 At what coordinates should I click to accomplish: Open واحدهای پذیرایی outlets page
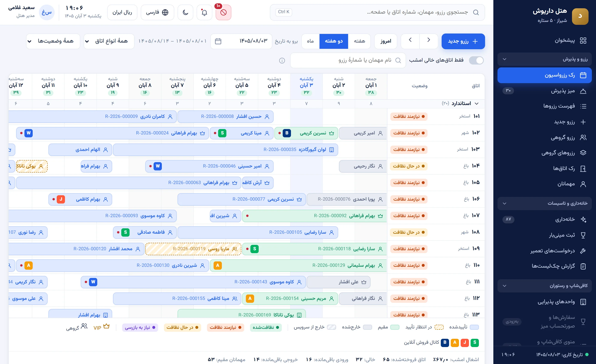(544, 302)
